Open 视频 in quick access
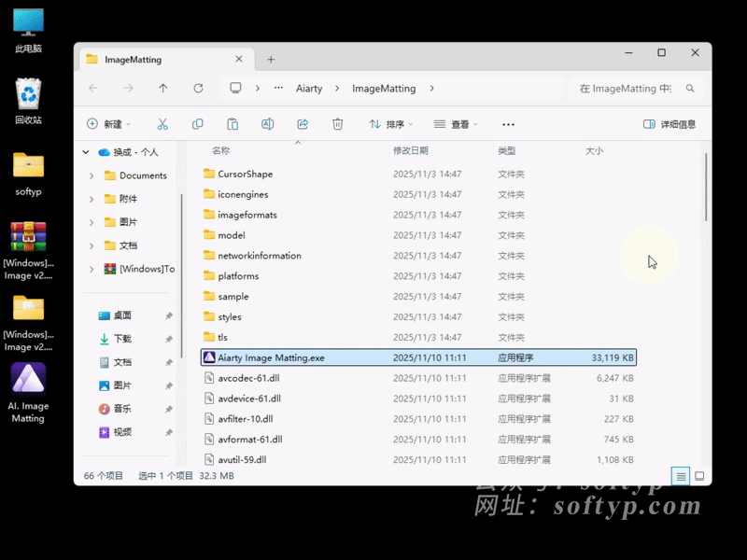Image resolution: width=747 pixels, height=560 pixels. point(122,432)
